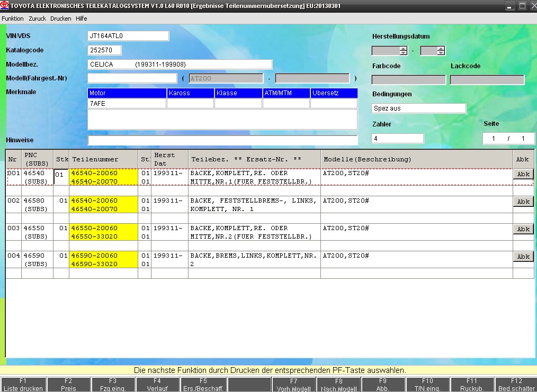Click the VIN/VDS input field

[x=128, y=36]
